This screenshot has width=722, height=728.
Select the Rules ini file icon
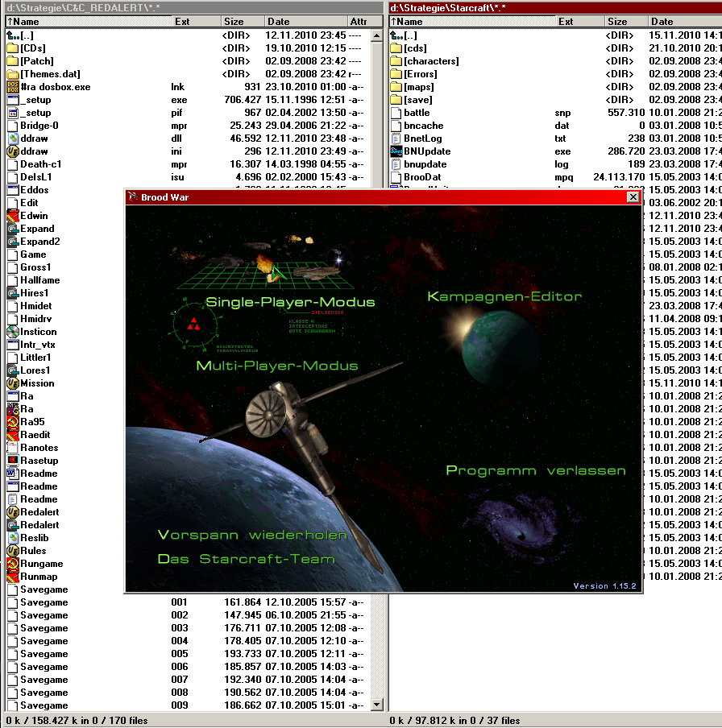[13, 551]
